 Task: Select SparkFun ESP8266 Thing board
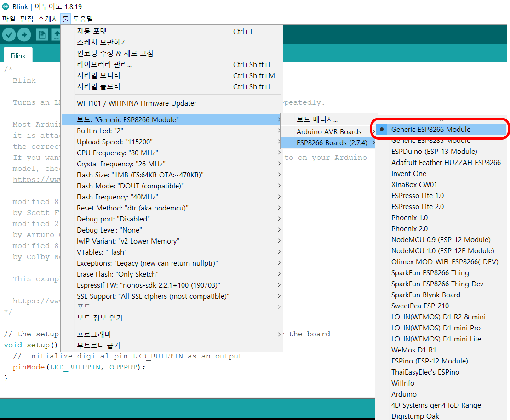441,273
